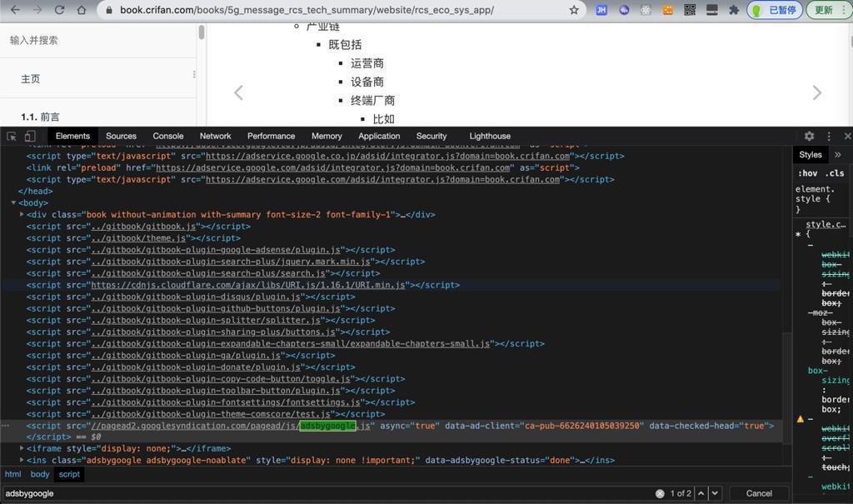Viewport: 853px width, 504px height.
Task: Open the fontsettings.js script link
Action: pyautogui.click(x=226, y=402)
